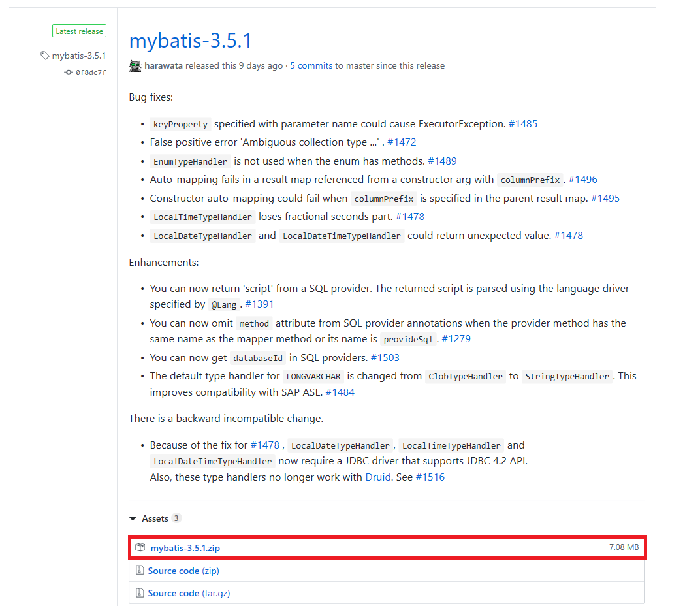The width and height of the screenshot is (700, 606).
Task: Click the Assets count badge 3
Action: tap(176, 518)
